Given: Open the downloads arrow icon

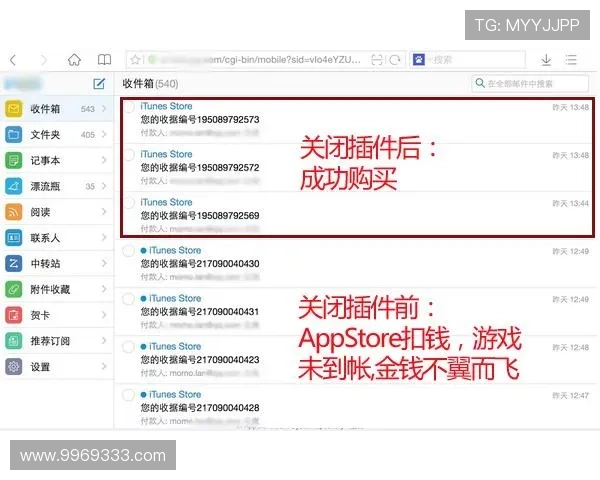Looking at the screenshot, I should coord(546,60).
